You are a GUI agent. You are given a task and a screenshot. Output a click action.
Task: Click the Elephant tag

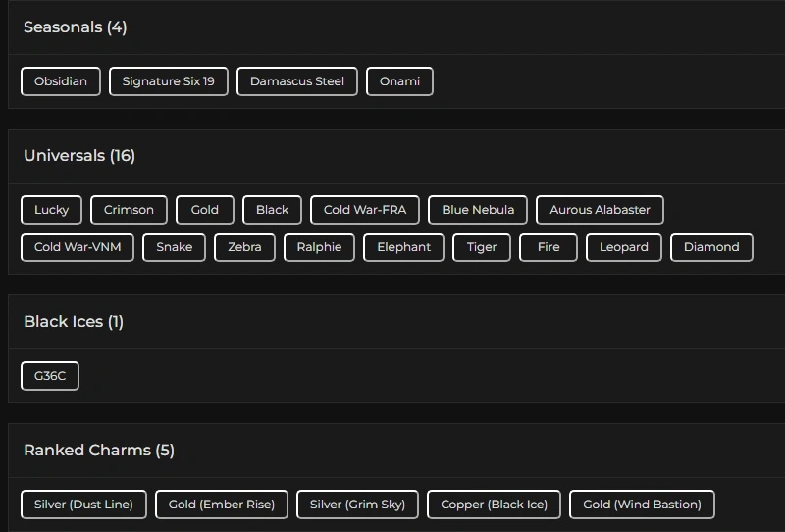[x=403, y=247]
